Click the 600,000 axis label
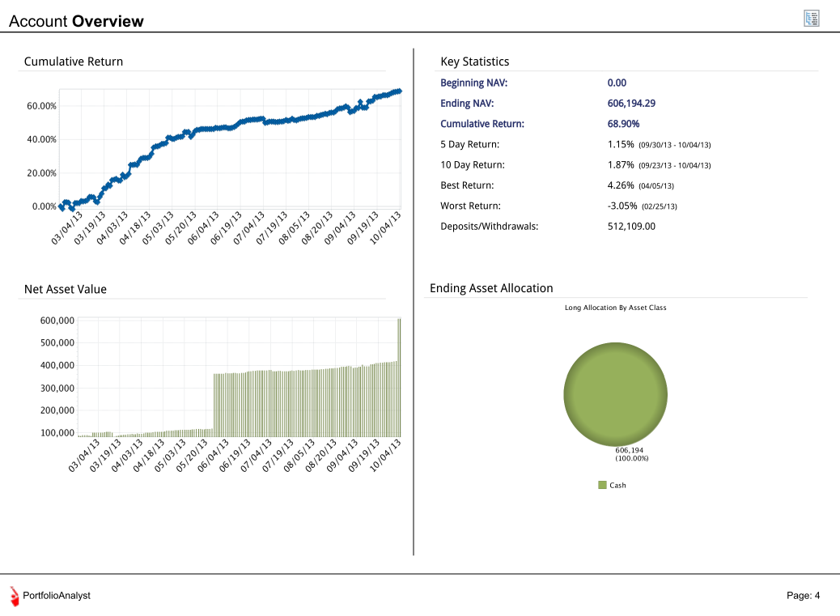The height and width of the screenshot is (616, 840). tap(57, 321)
